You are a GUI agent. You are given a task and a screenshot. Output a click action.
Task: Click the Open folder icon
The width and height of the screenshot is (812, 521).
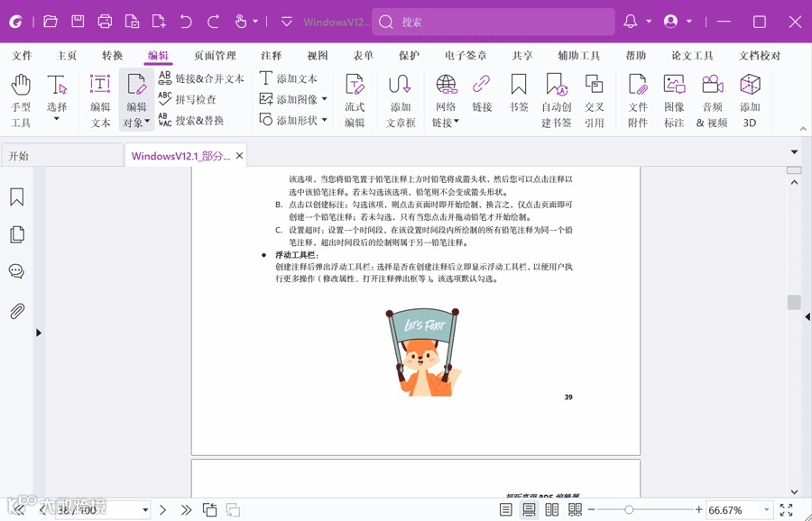51,22
